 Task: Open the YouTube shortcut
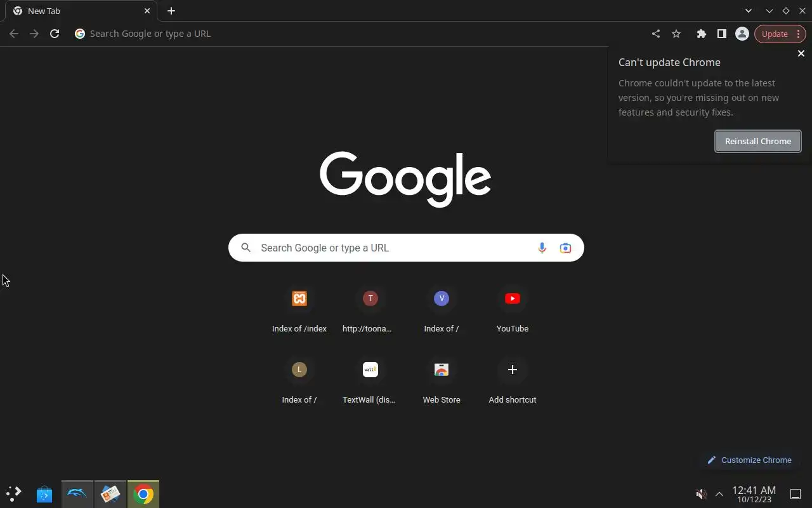[513, 311]
